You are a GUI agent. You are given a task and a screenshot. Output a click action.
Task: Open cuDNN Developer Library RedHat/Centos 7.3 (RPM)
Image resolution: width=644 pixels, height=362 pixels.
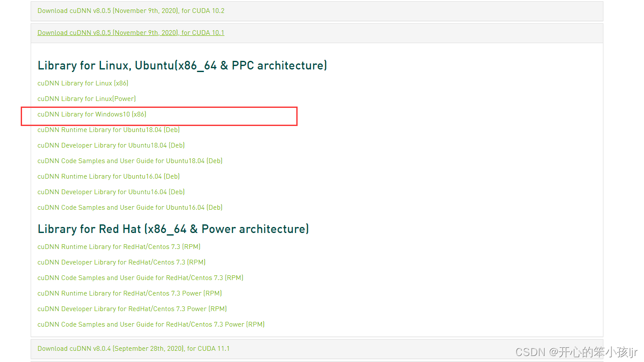coord(121,262)
